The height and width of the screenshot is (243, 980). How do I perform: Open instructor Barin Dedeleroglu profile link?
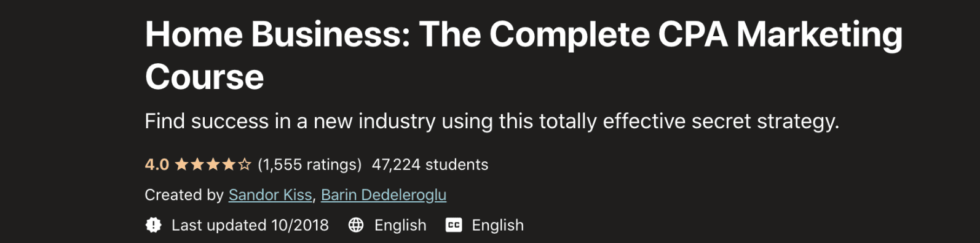point(384,195)
